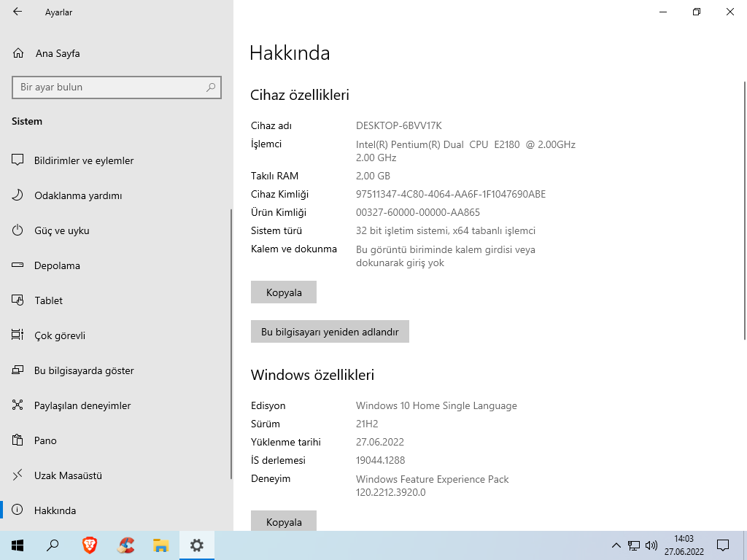Open Güç ve uyku power icon
The width and height of the screenshot is (747, 560).
pyautogui.click(x=18, y=230)
